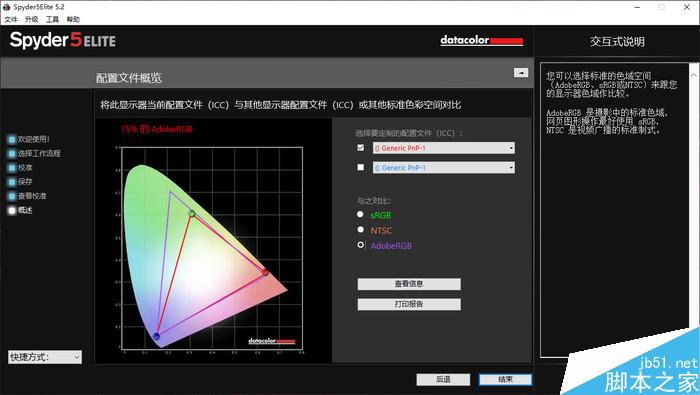Go to 选择工作流程 step label
Screen dimensions: 700x395
coord(39,154)
